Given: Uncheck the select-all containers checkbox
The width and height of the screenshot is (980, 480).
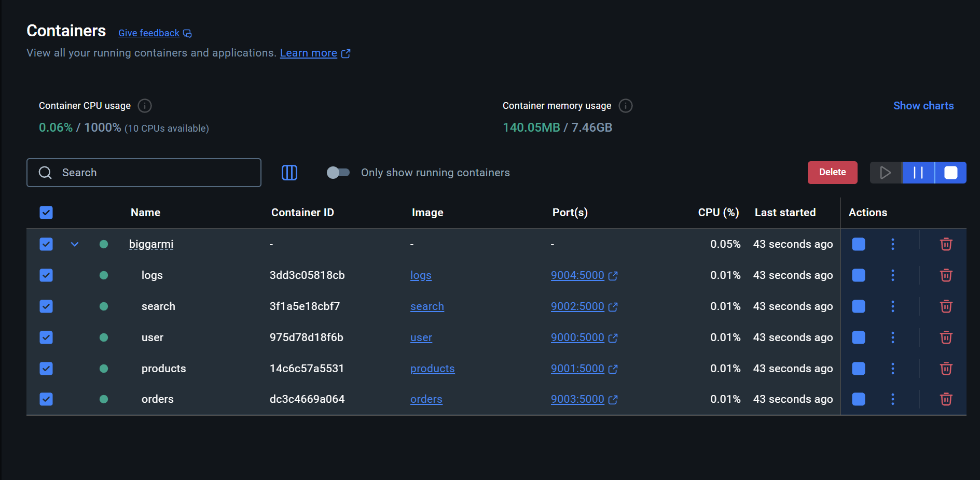Looking at the screenshot, I should click(46, 213).
